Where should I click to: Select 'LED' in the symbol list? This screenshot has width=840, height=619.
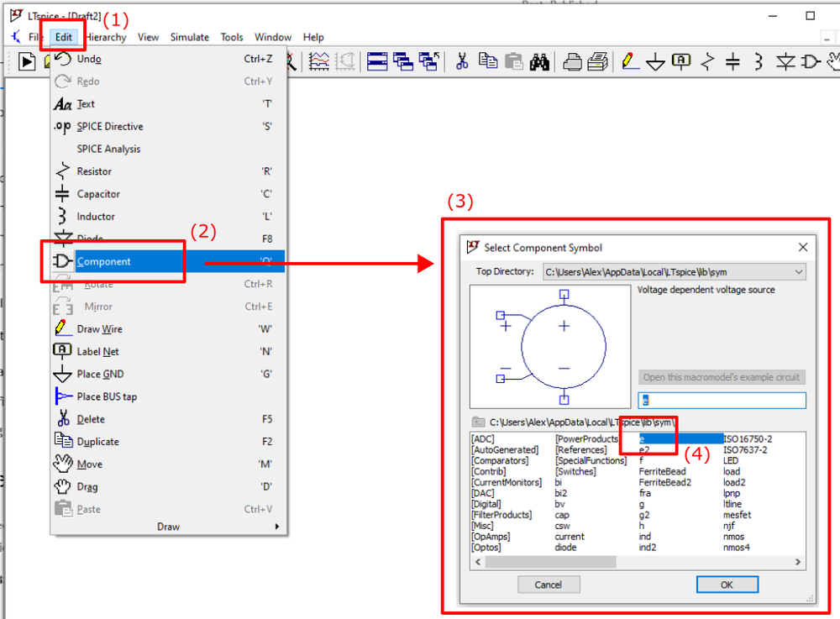coord(731,460)
